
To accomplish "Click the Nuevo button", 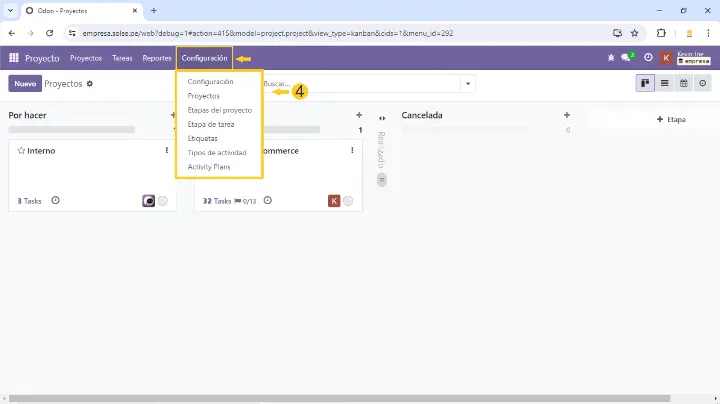I will tap(24, 84).
